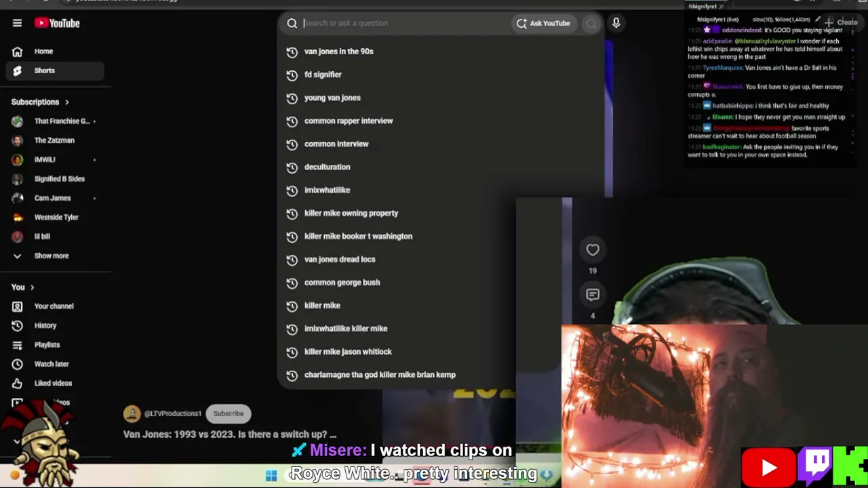Viewport: 868px width, 488px height.
Task: Select suggestion 'common interview'
Action: tap(441, 144)
